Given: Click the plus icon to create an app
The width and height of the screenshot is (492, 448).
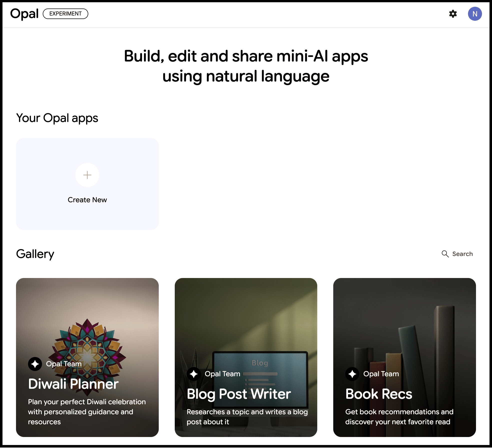Looking at the screenshot, I should pos(87,175).
